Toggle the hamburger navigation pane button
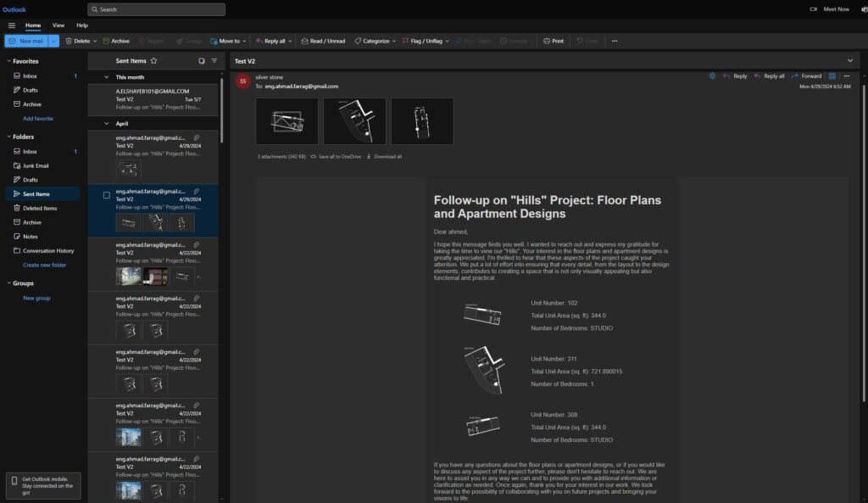 [x=12, y=25]
